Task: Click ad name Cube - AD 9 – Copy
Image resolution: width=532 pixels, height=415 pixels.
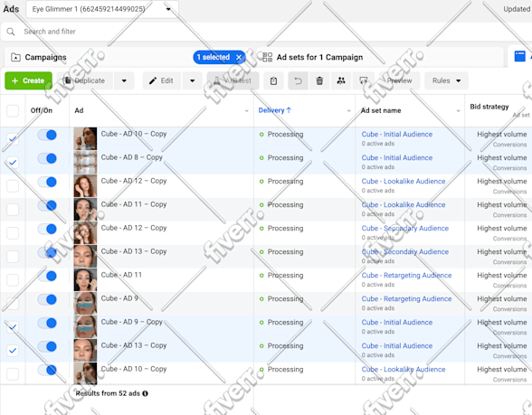Action: [x=132, y=322]
